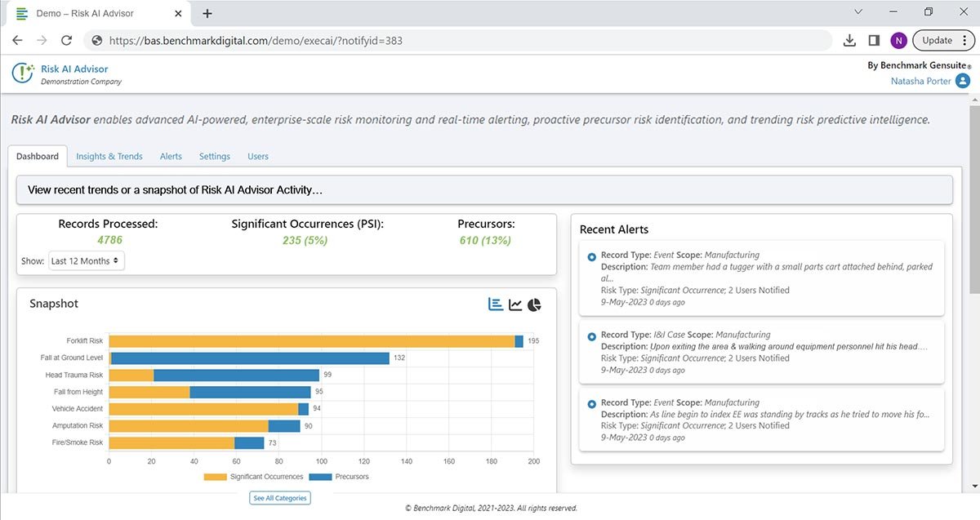Image resolution: width=980 pixels, height=520 pixels.
Task: Open the Settings tab
Action: (x=215, y=156)
